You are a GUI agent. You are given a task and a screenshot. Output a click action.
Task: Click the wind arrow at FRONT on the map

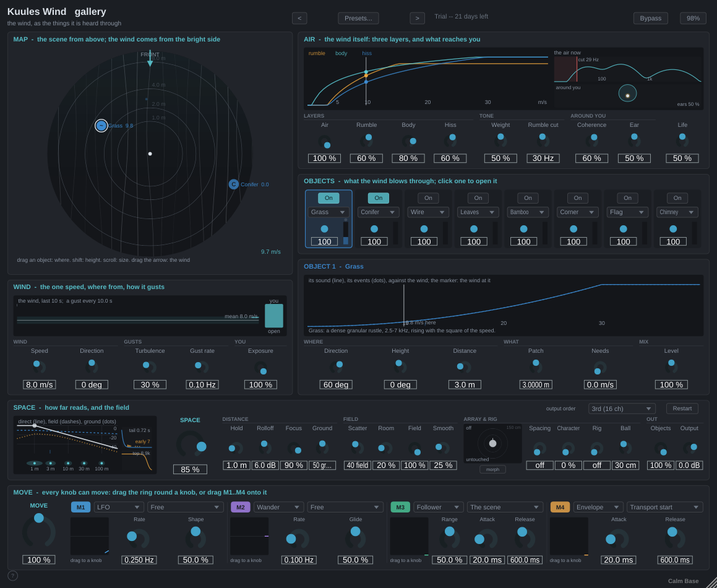tap(150, 59)
